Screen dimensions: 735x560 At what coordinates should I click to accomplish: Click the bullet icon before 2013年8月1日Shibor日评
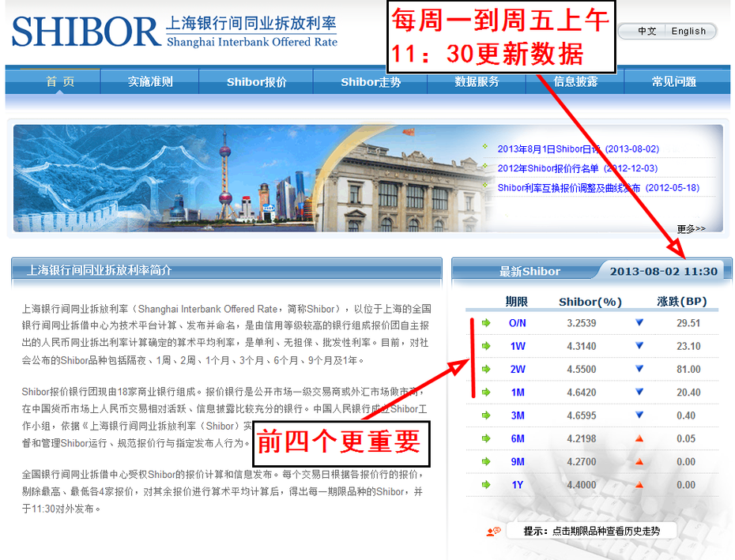tap(485, 147)
